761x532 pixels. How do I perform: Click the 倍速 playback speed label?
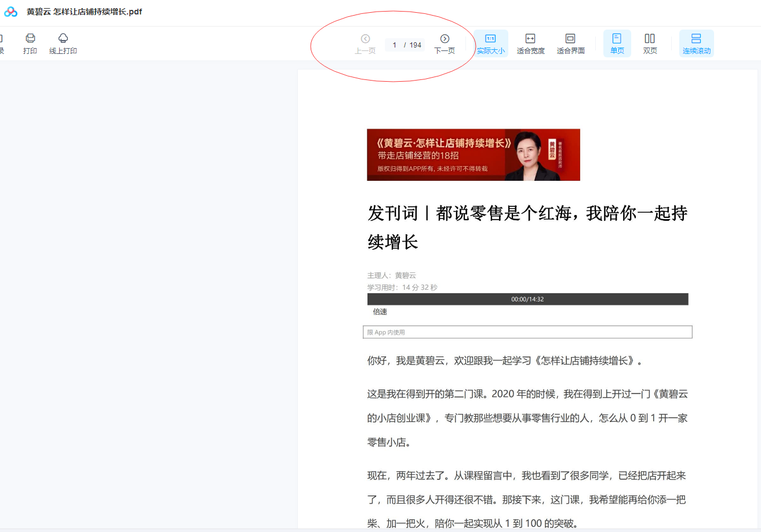click(x=380, y=312)
